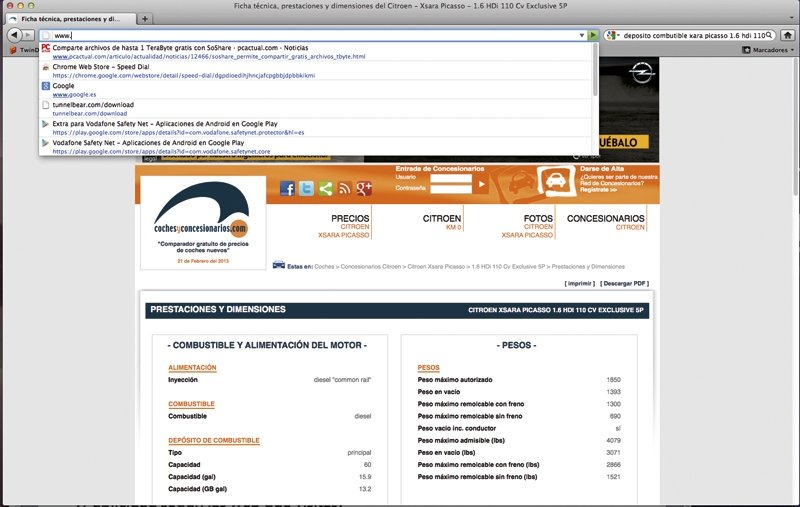Click the browser forward arrow button
800x507 pixels.
click(x=28, y=35)
